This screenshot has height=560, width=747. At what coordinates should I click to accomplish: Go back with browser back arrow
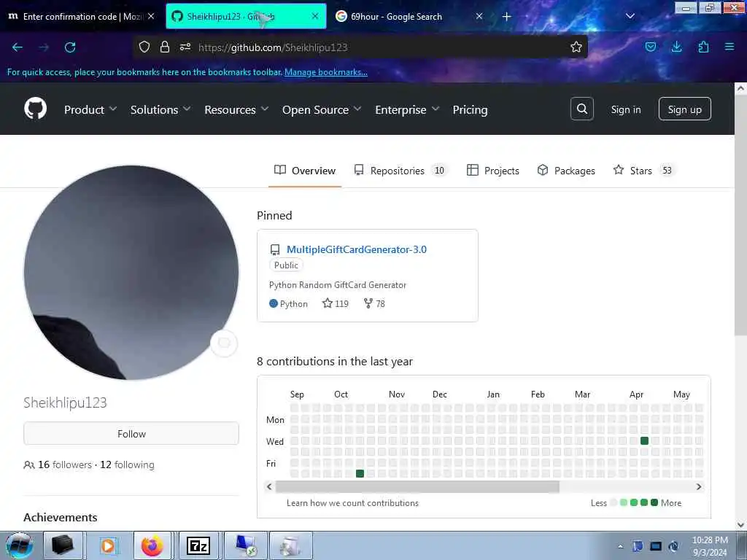click(x=18, y=47)
